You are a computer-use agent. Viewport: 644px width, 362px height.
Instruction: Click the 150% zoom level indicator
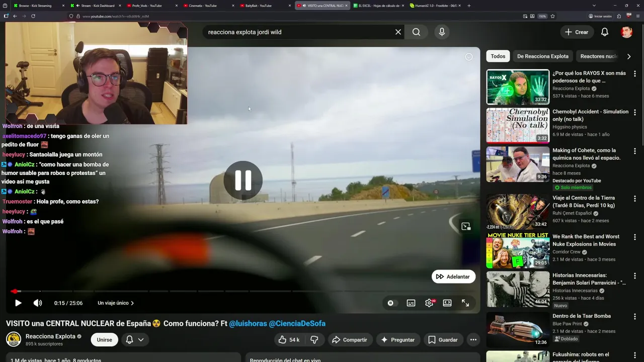[542, 16]
